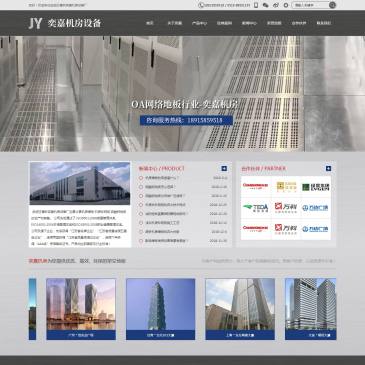Open the tall blue glass tower project thumbnail
Screen dimensions: 365x365
tap(160, 309)
